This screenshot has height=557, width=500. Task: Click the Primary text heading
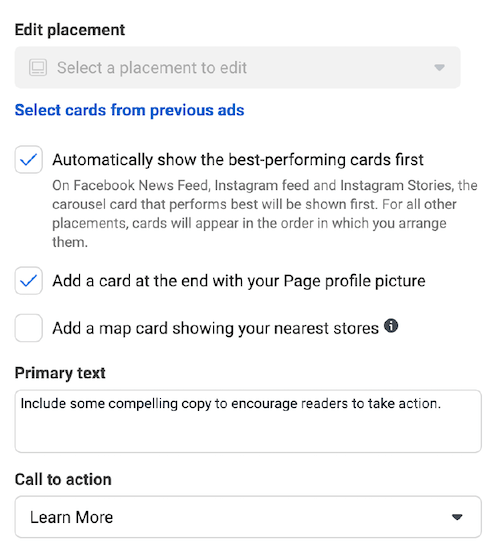[x=60, y=373]
